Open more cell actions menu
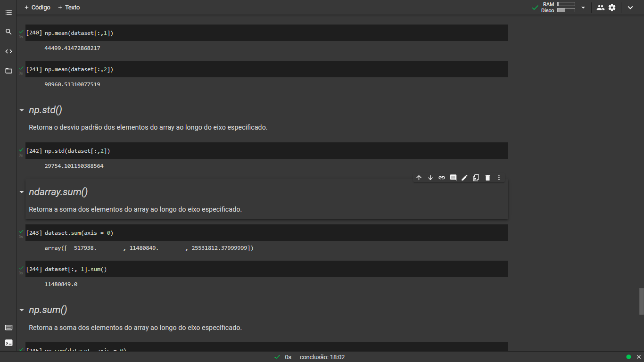This screenshot has width=644, height=362. coord(499,178)
